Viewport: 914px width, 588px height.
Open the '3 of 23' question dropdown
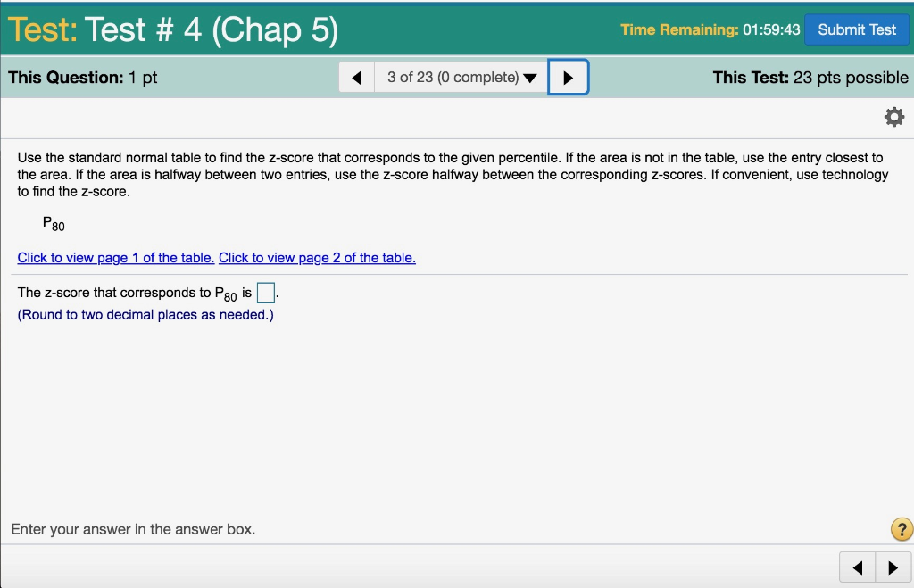(x=461, y=78)
